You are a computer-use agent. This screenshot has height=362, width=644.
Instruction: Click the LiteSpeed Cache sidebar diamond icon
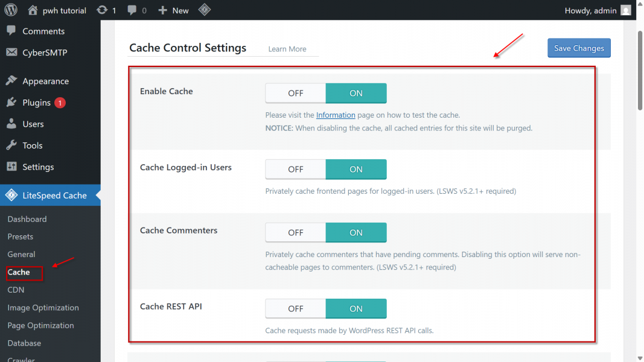[x=11, y=195]
